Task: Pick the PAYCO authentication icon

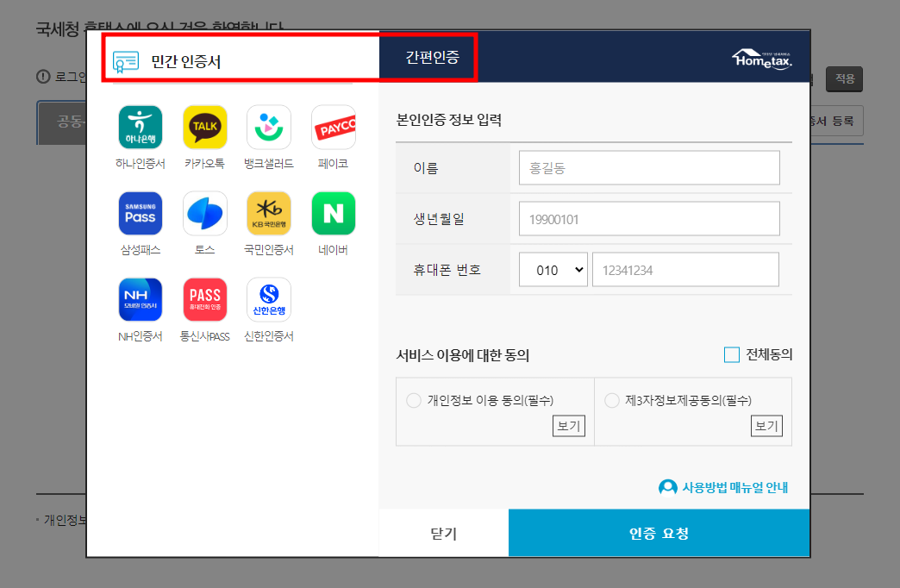Action: (x=334, y=127)
